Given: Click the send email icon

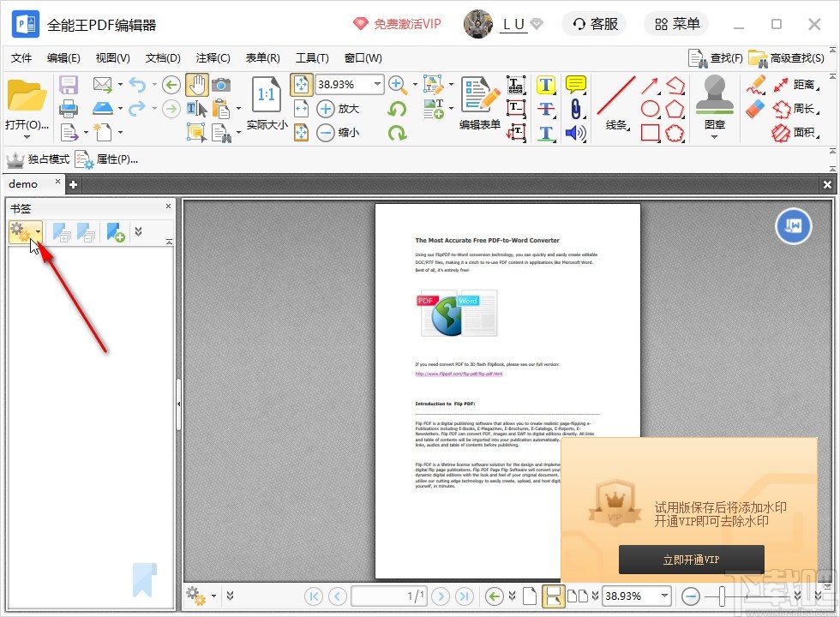Looking at the screenshot, I should pos(102,85).
